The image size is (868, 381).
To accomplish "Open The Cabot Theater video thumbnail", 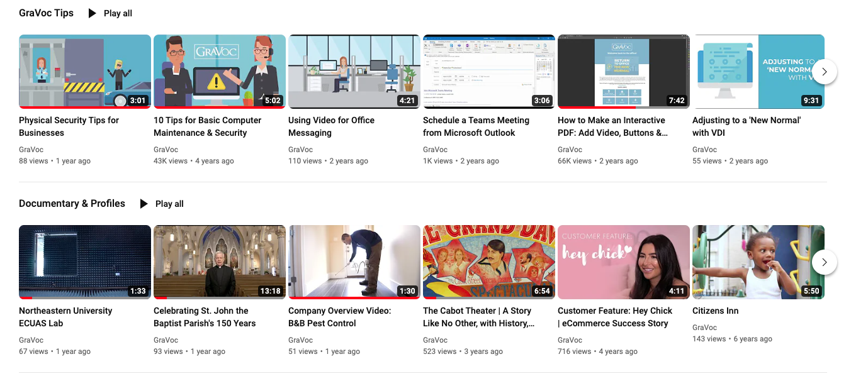I will pos(489,262).
